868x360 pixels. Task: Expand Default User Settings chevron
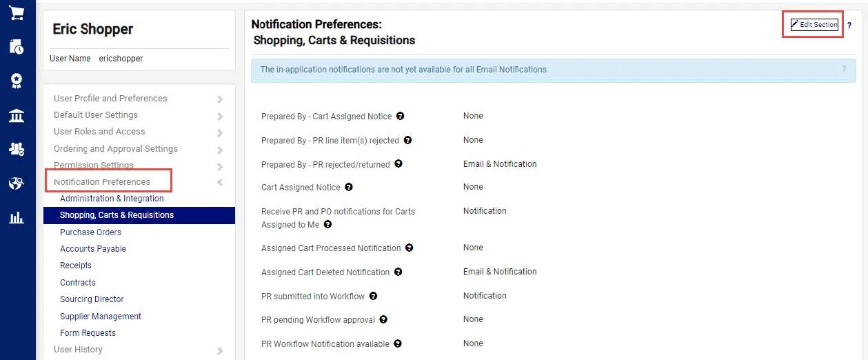[x=220, y=116]
